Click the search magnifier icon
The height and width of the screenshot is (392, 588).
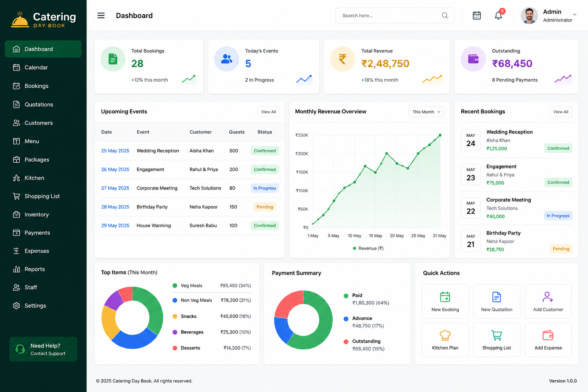(445, 15)
